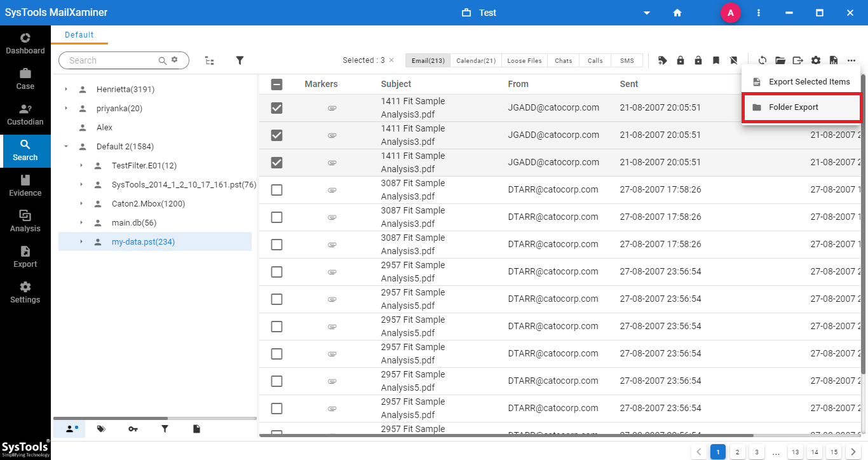Toggle the select-all checkbox in table header
Viewport: 868px width, 460px height.
coord(276,84)
